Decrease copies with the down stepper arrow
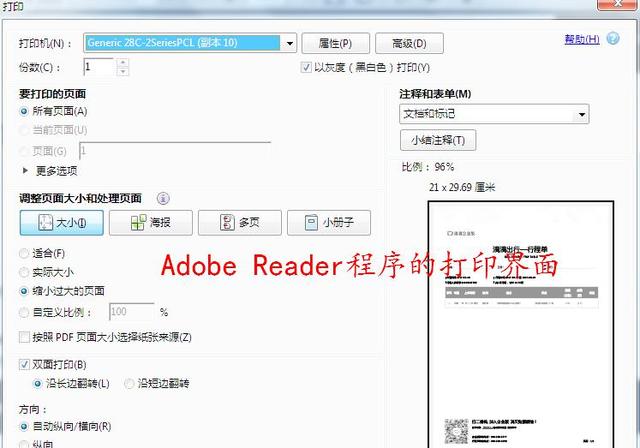The image size is (640, 448). (123, 71)
